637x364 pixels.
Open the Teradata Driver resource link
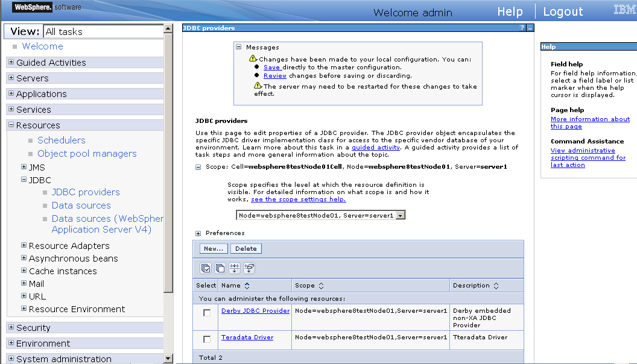click(x=247, y=337)
